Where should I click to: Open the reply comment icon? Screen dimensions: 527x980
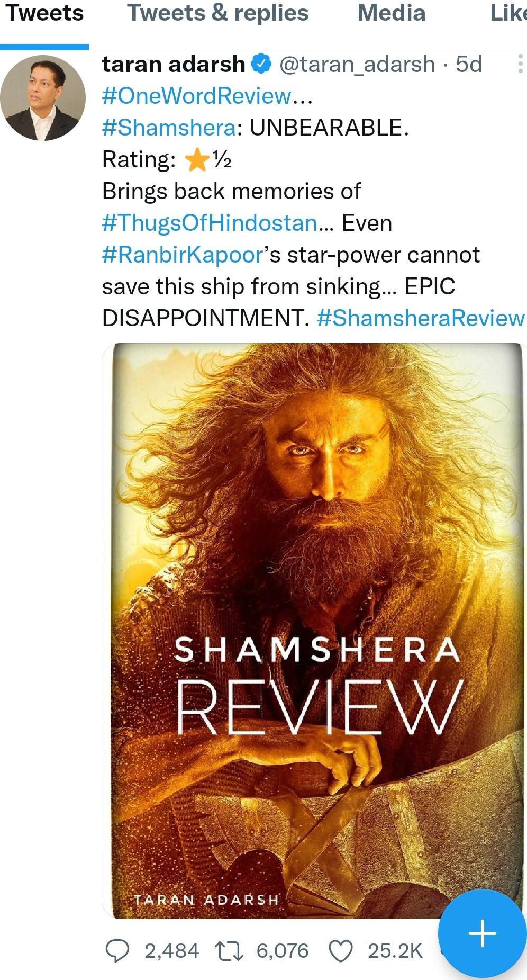[x=117, y=950]
